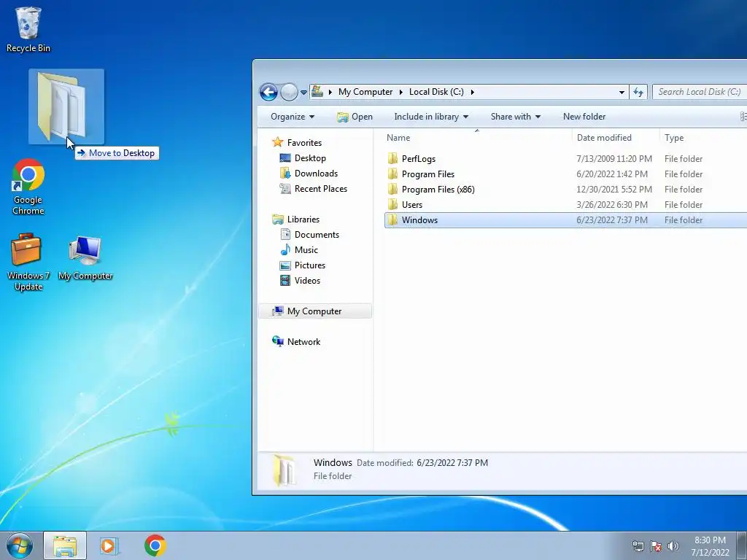This screenshot has height=560, width=747.
Task: Launch Google Chrome from the taskbar
Action: [x=155, y=545]
